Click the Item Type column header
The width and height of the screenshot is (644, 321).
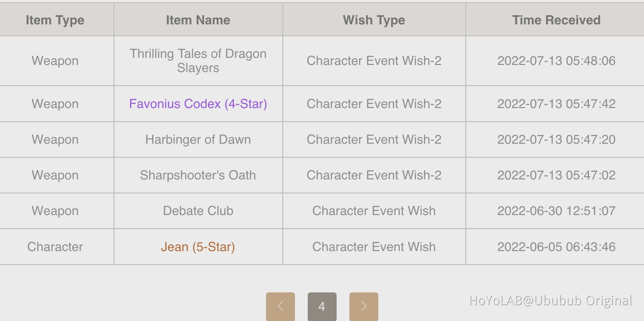pos(55,20)
